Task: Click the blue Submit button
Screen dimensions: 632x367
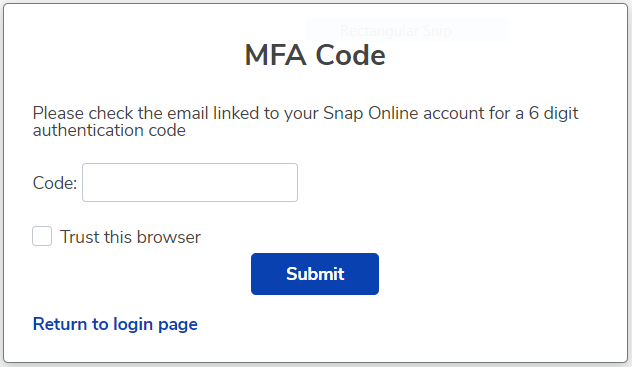Action: tap(315, 274)
